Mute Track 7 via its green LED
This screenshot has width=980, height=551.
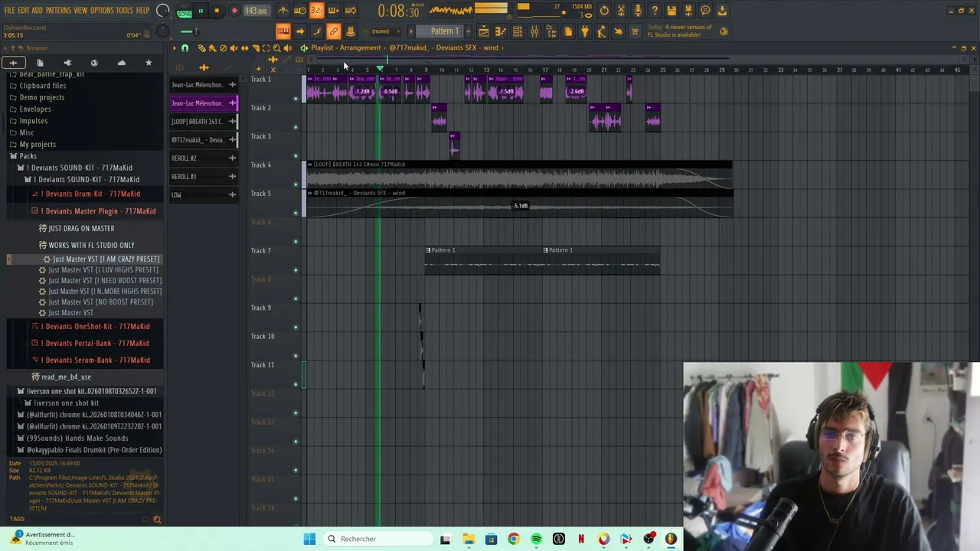[x=296, y=270]
